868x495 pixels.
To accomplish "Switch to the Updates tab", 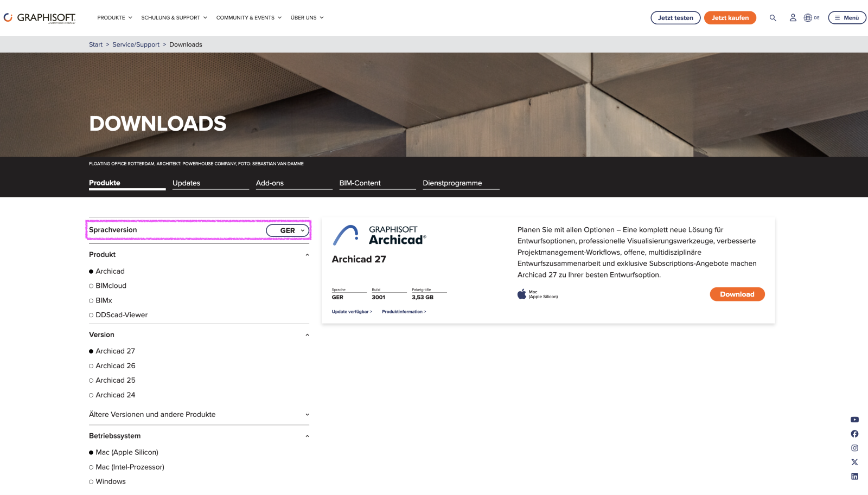I will point(210,183).
